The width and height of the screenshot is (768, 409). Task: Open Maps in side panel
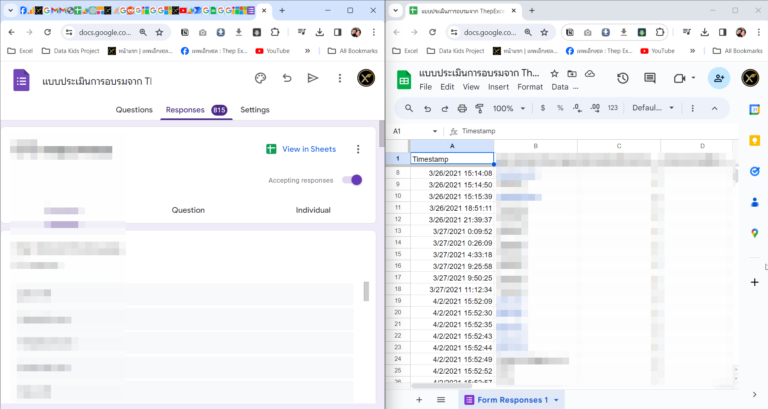(x=755, y=233)
